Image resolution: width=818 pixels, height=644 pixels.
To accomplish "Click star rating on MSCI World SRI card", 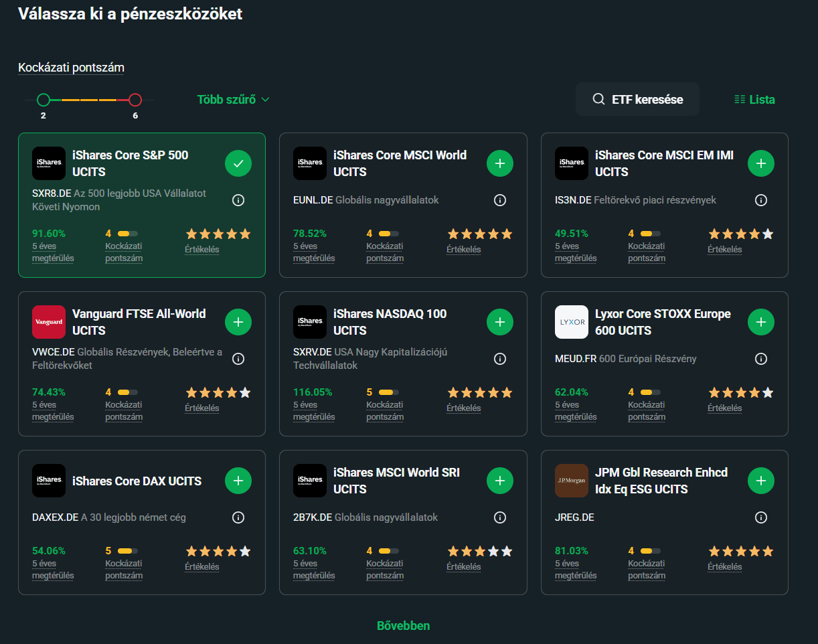I will 479,551.
